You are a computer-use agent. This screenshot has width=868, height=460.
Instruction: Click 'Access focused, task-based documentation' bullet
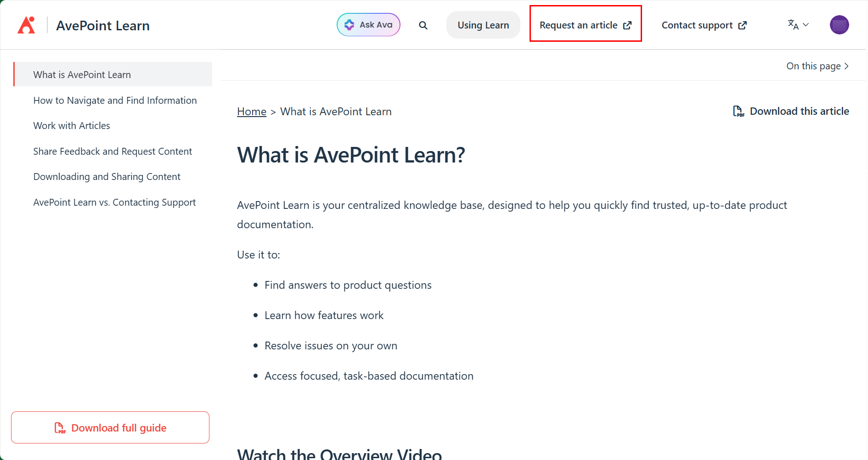tap(369, 376)
